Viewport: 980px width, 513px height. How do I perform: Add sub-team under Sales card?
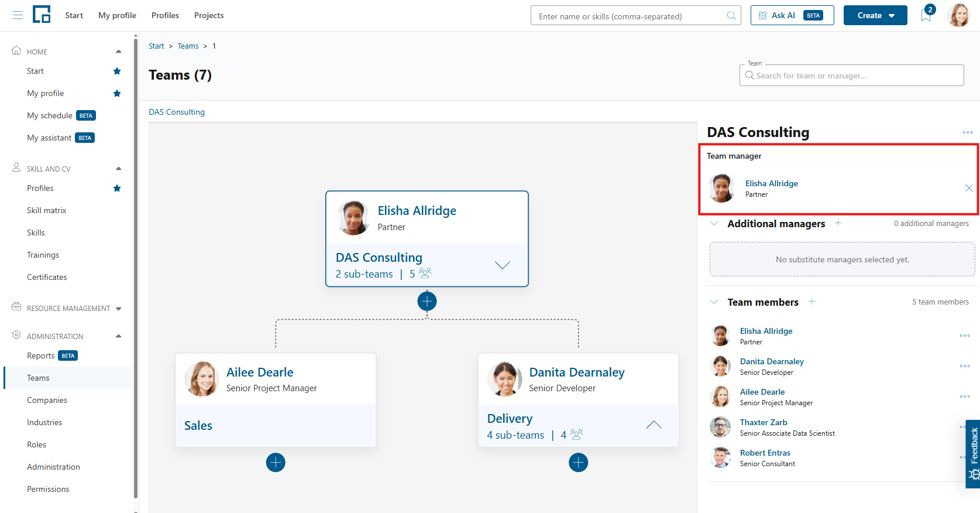276,463
